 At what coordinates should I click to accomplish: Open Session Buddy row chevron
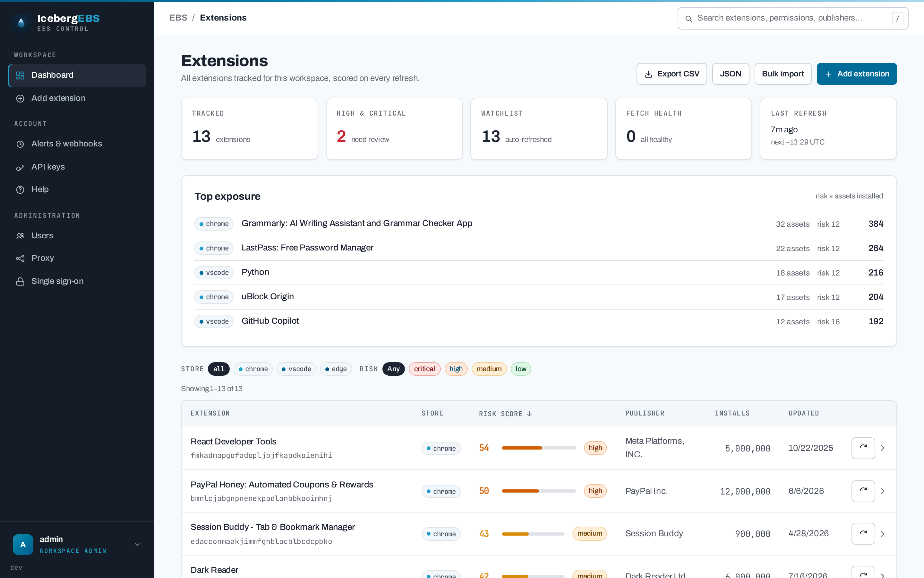882,534
